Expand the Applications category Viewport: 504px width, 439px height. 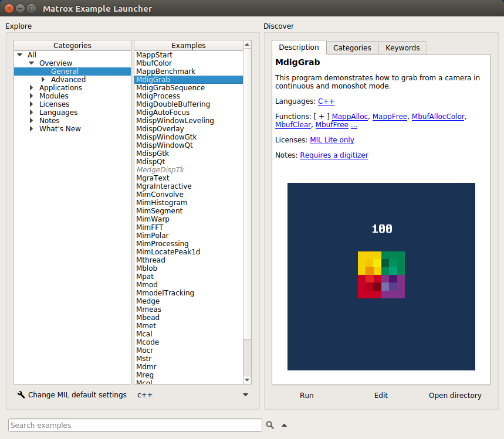(x=31, y=87)
